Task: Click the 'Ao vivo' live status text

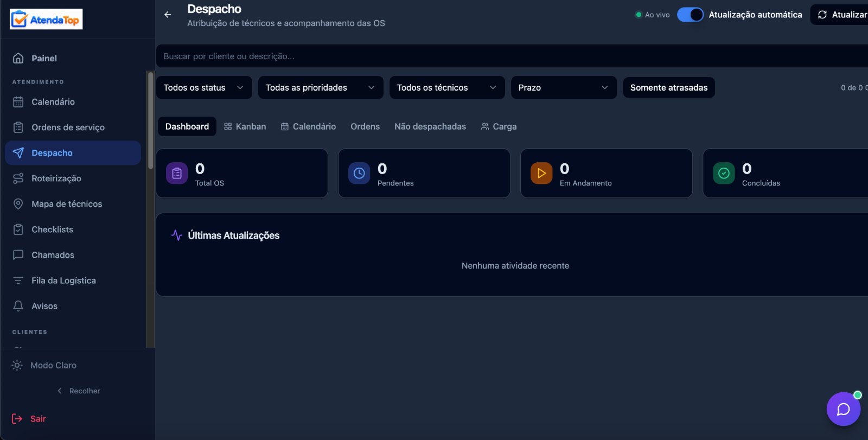Action: (x=657, y=15)
